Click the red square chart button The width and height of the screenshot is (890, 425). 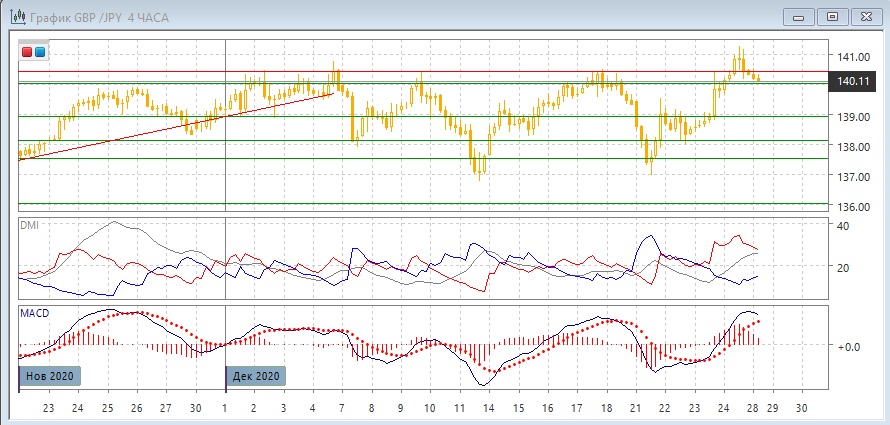27,52
